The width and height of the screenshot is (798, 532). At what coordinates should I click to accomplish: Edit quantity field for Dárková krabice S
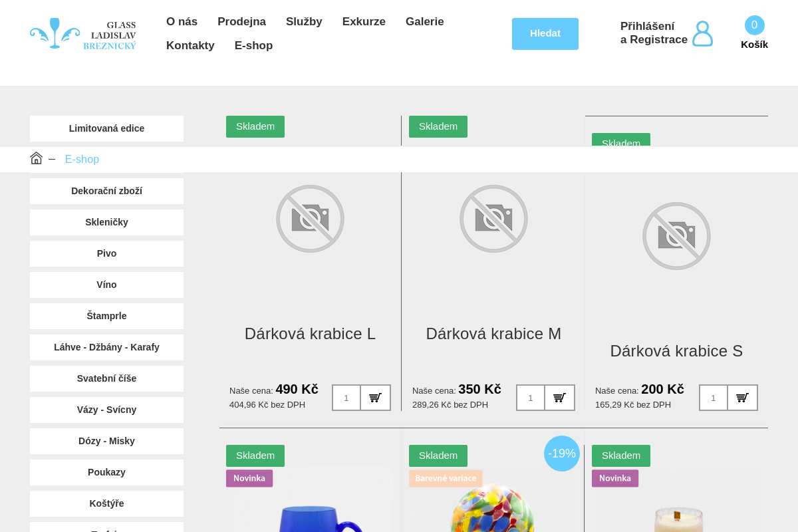click(714, 398)
